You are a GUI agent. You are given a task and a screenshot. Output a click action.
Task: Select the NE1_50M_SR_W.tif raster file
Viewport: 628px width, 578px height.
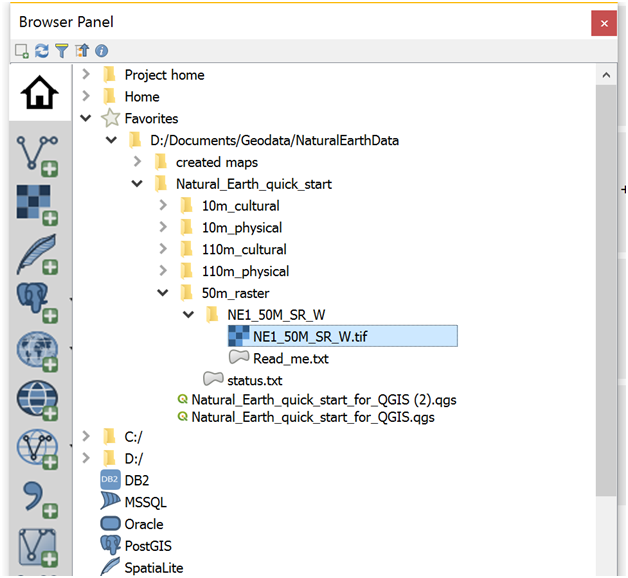pos(310,337)
